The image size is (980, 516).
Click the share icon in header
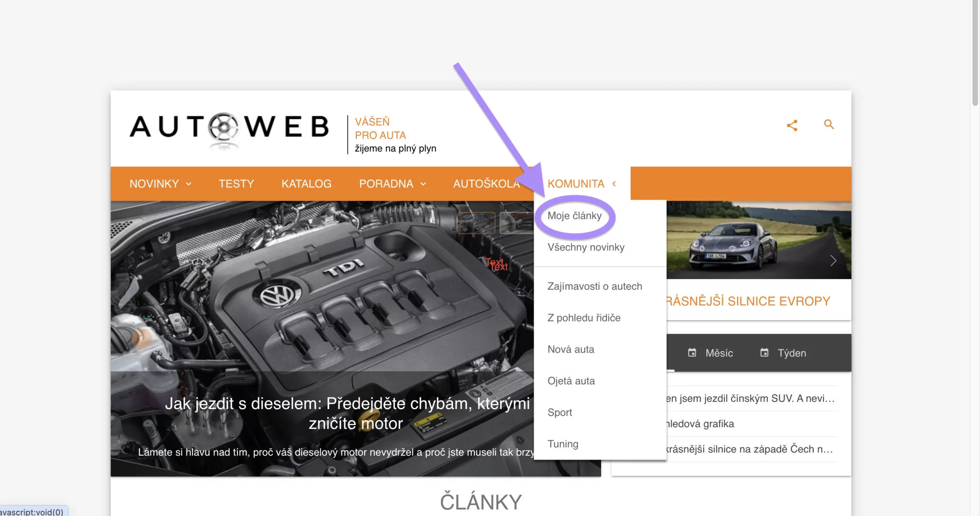pos(792,125)
